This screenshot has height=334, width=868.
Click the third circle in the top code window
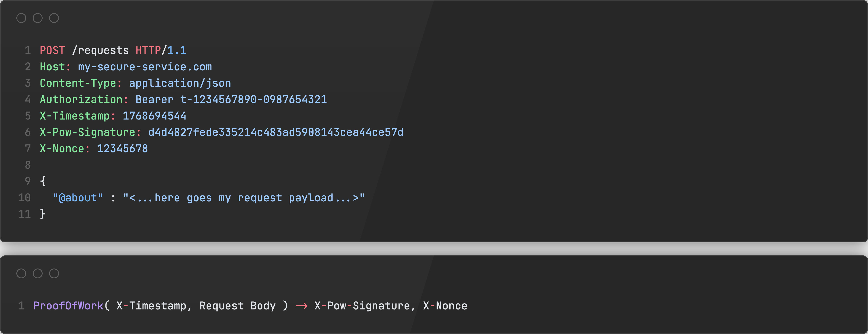(x=54, y=18)
